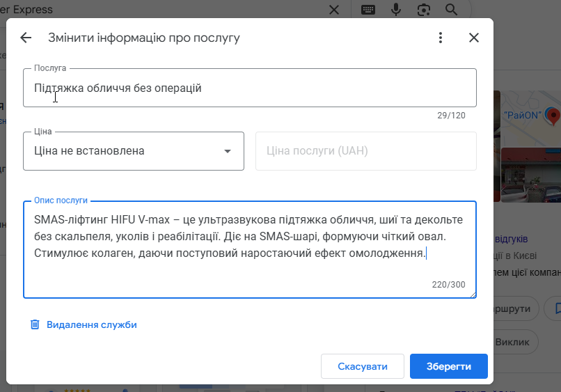
Task: Click the red map pin on the map
Action: [x=553, y=116]
